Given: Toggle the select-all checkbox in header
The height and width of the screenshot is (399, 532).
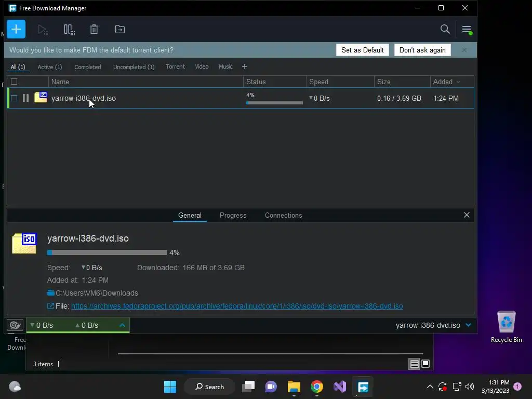Looking at the screenshot, I should coord(14,82).
